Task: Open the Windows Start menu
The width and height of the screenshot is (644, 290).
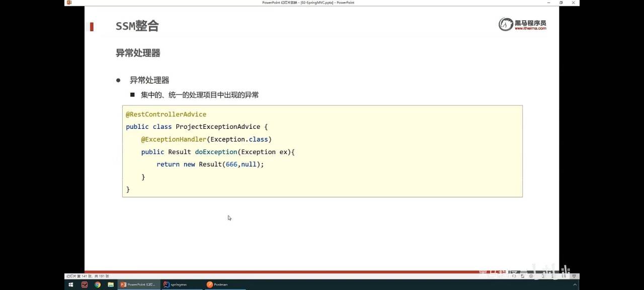Action: click(x=70, y=284)
